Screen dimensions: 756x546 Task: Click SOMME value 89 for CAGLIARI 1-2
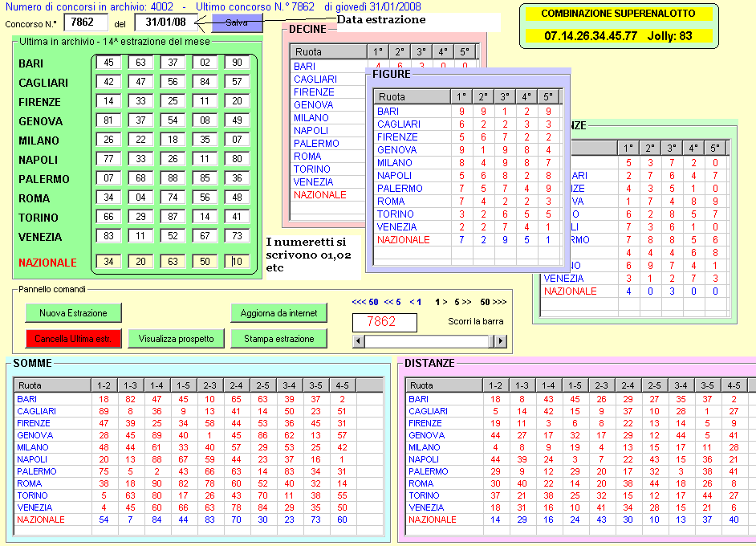(x=104, y=411)
